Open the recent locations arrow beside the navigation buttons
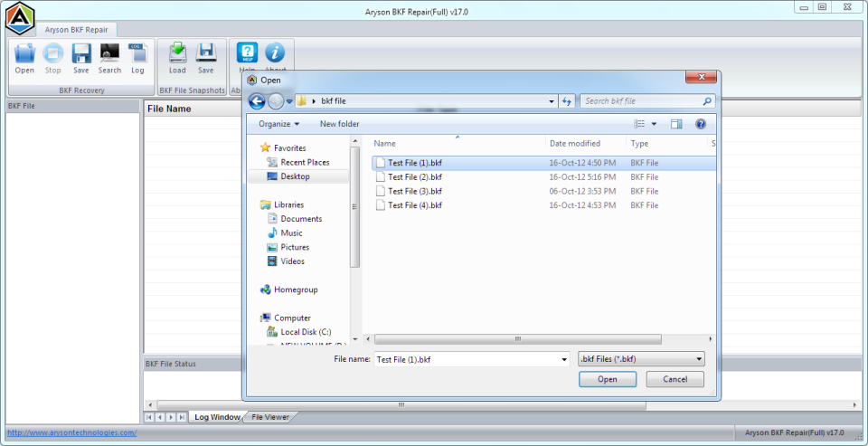 [x=289, y=101]
